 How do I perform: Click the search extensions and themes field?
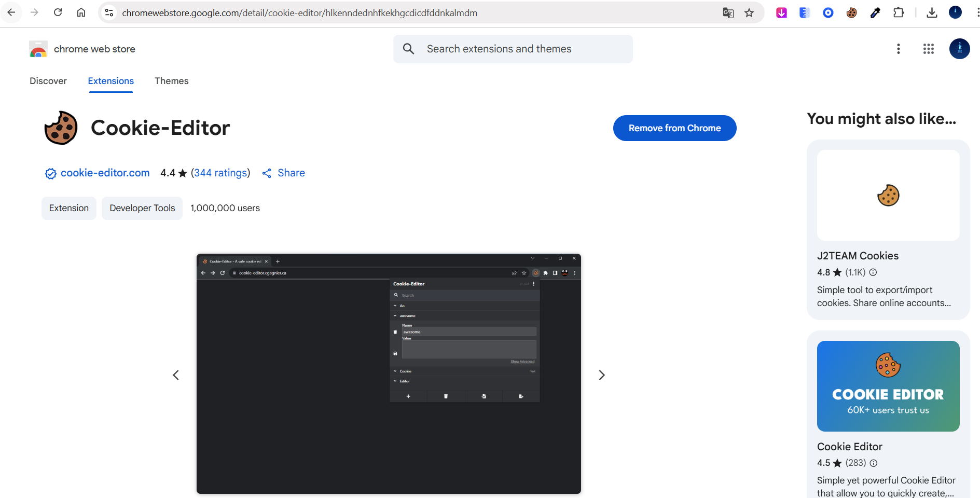coord(513,49)
